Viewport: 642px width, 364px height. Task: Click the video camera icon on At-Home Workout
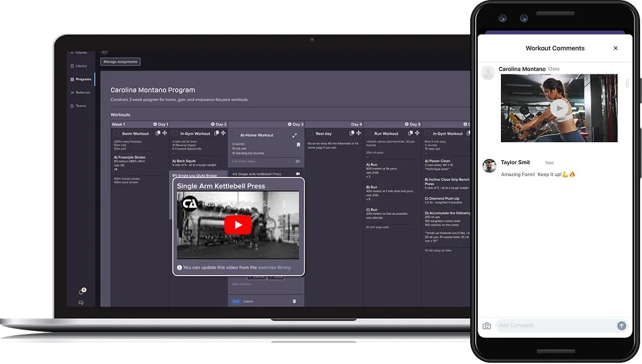click(298, 161)
